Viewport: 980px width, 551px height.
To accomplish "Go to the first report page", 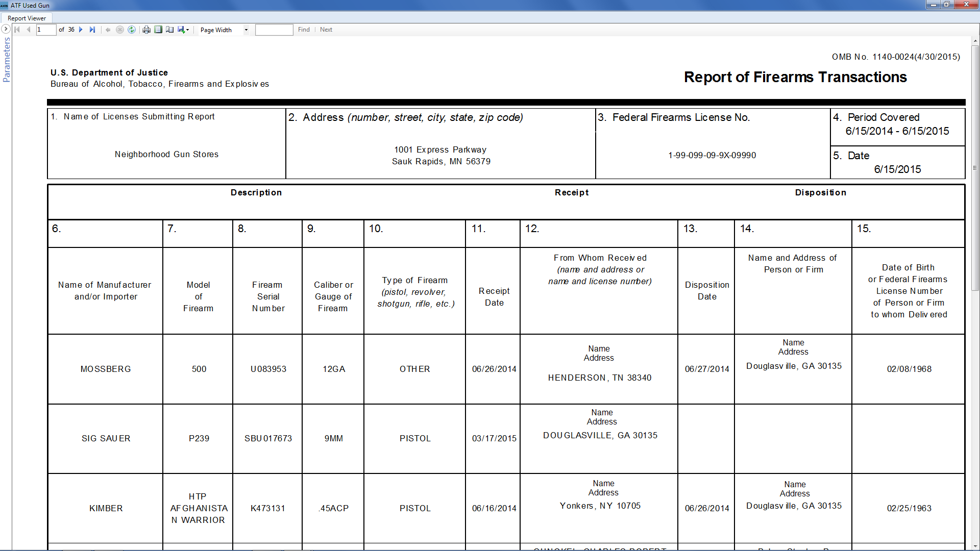I will click(17, 30).
